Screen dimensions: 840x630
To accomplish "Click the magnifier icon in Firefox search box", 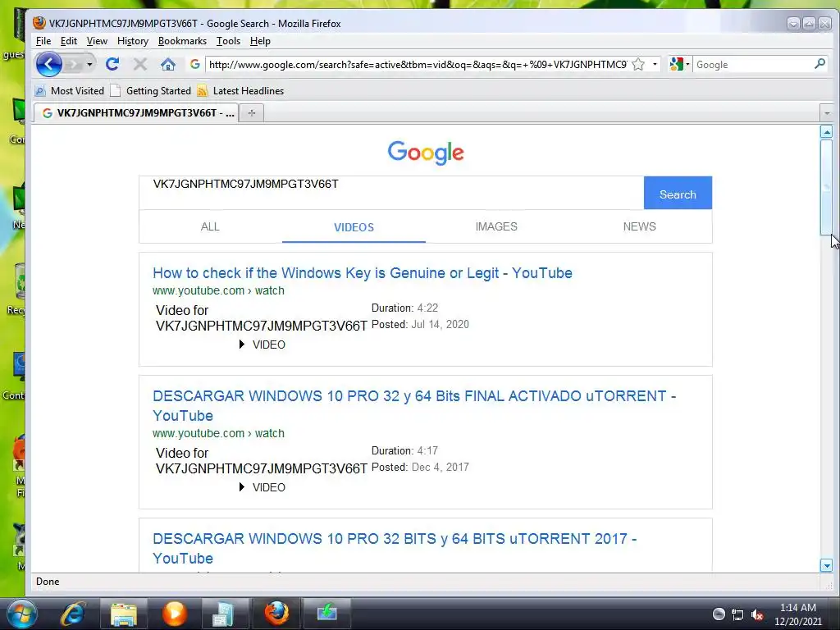I will (819, 64).
